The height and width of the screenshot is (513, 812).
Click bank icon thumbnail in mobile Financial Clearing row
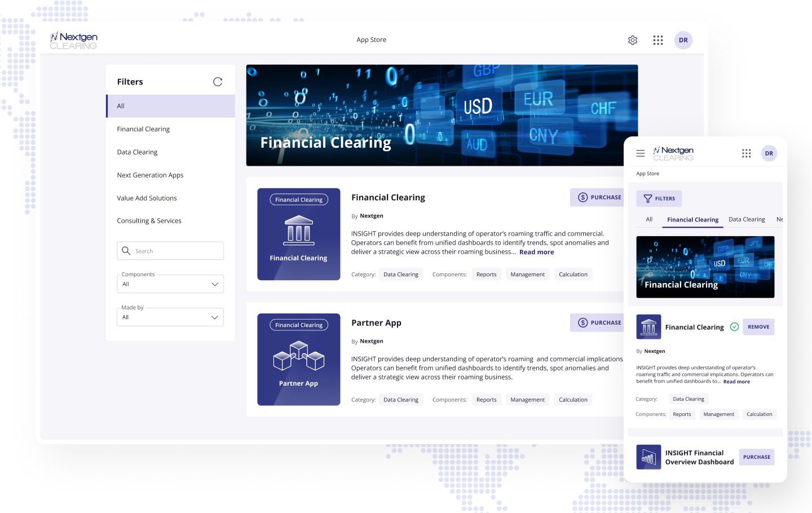(x=649, y=327)
